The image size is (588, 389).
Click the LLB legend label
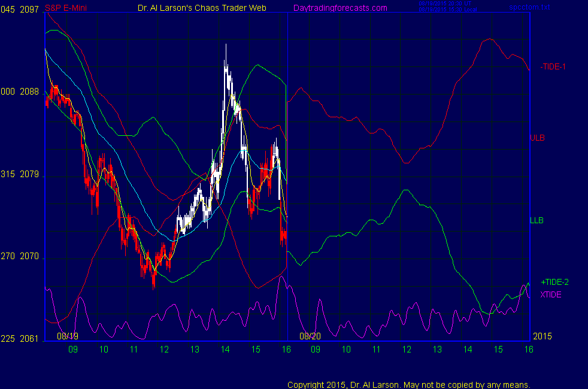(537, 220)
